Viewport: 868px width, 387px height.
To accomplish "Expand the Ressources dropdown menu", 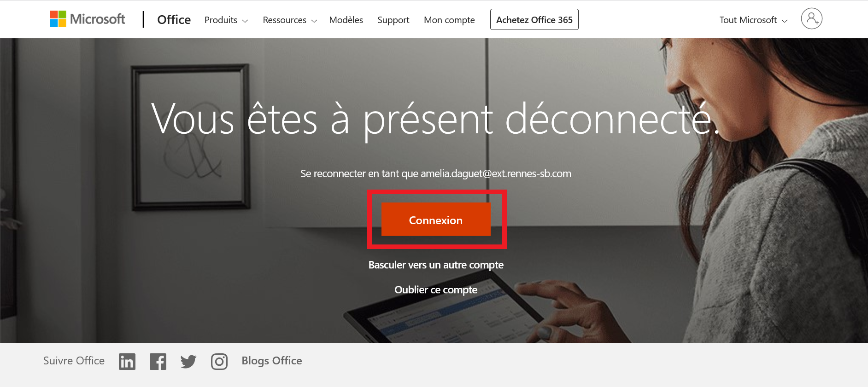I will pos(290,20).
